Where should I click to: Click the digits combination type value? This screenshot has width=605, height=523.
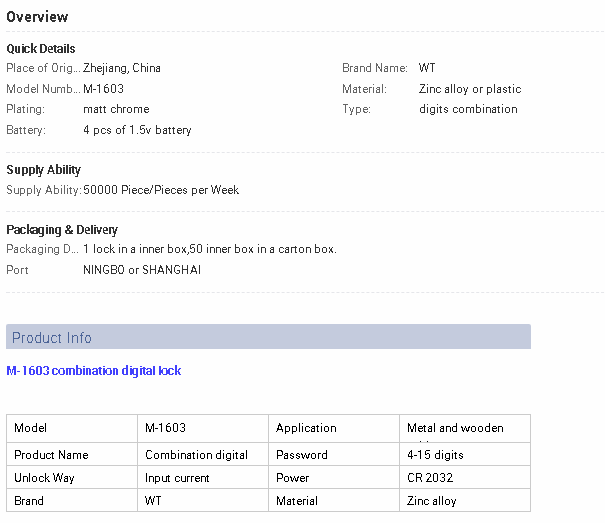[x=468, y=109]
